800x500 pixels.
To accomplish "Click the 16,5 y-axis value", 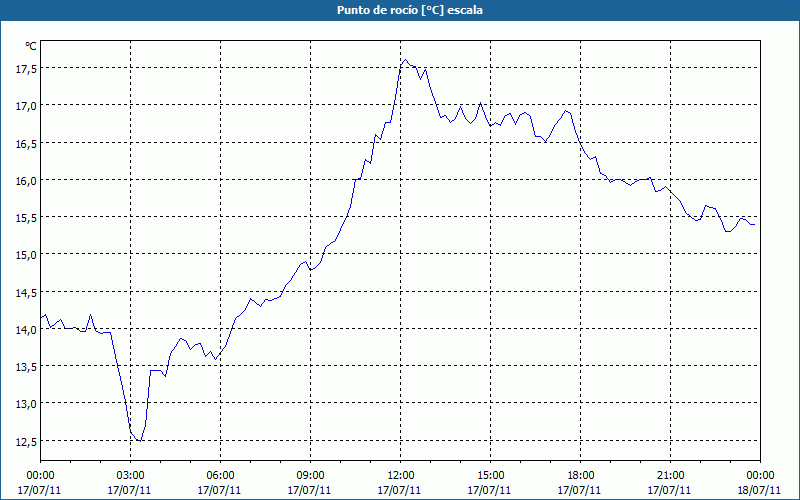I will (x=26, y=143).
